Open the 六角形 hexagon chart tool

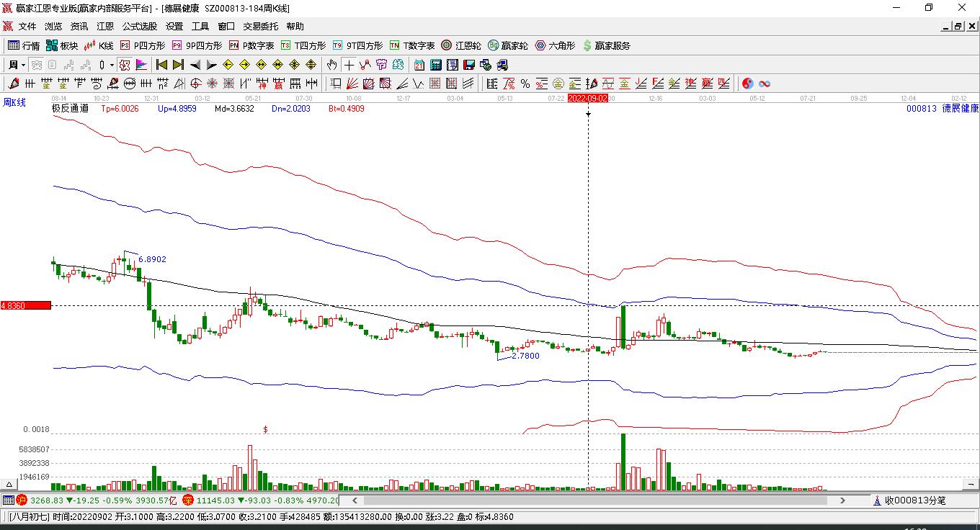pyautogui.click(x=555, y=45)
